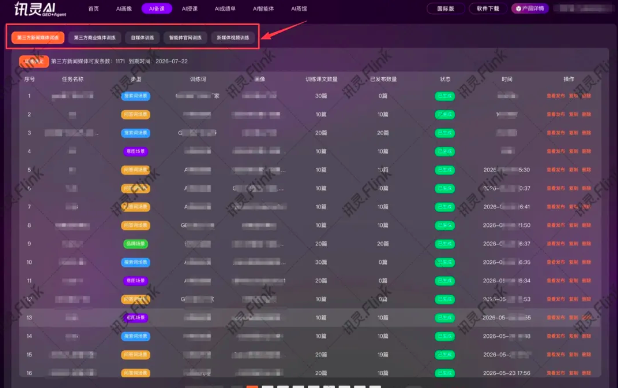
Task: Select the 第三方新闻媒体训练 tab
Action: coord(38,37)
